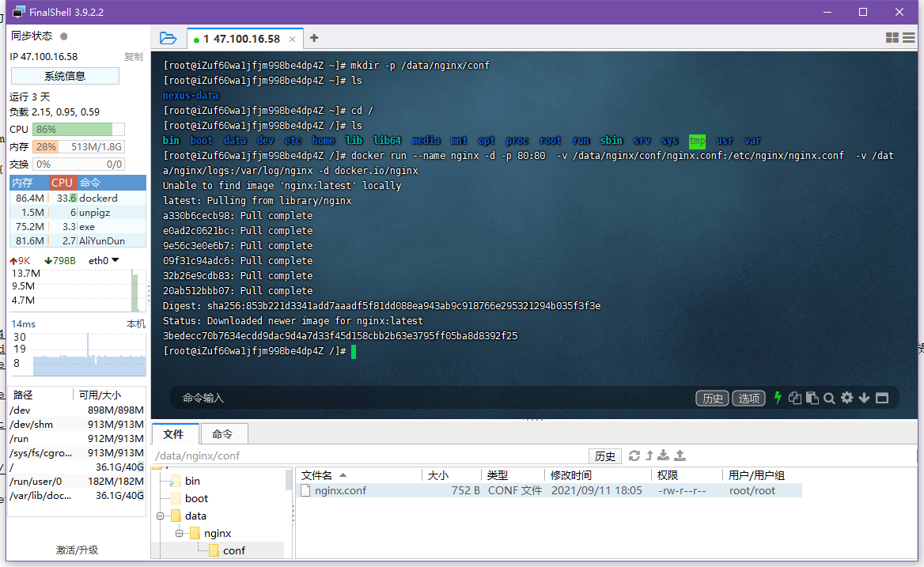Sort processes by 内存 column
Screen dimensions: 924x567
(x=28, y=183)
